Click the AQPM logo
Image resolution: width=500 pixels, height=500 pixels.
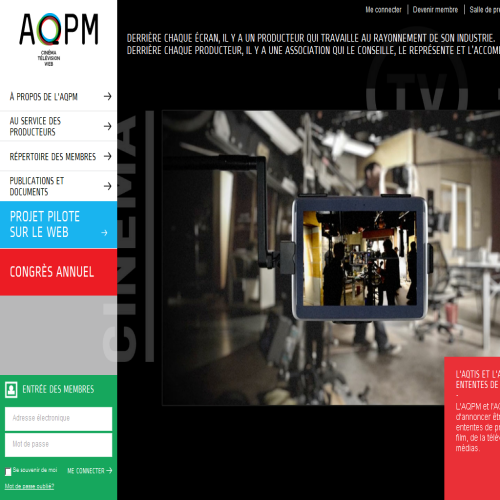[x=59, y=39]
